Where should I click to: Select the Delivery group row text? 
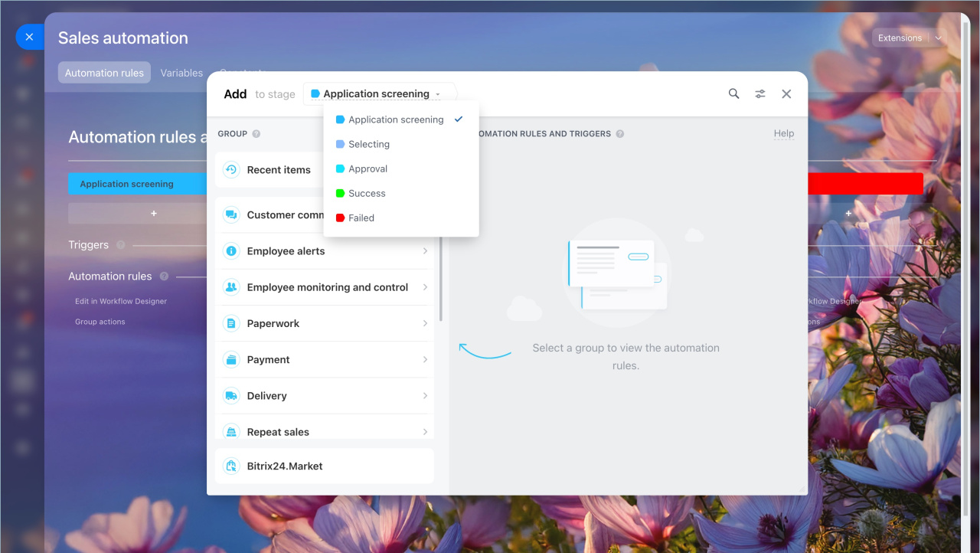266,396
